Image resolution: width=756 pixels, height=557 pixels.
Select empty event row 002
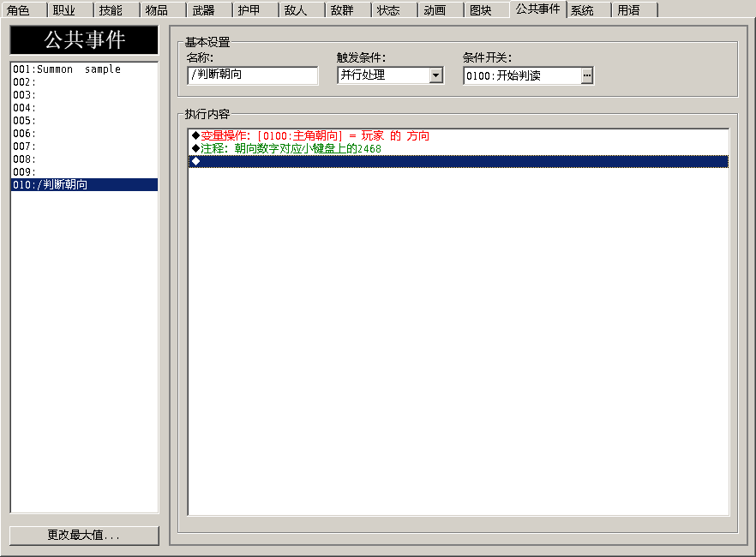coord(84,82)
